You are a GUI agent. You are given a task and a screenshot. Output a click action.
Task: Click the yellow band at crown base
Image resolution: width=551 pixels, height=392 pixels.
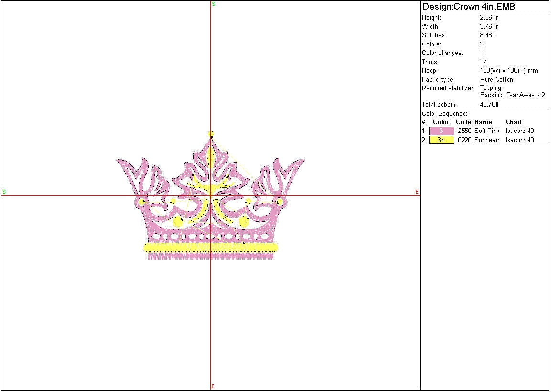click(x=210, y=248)
